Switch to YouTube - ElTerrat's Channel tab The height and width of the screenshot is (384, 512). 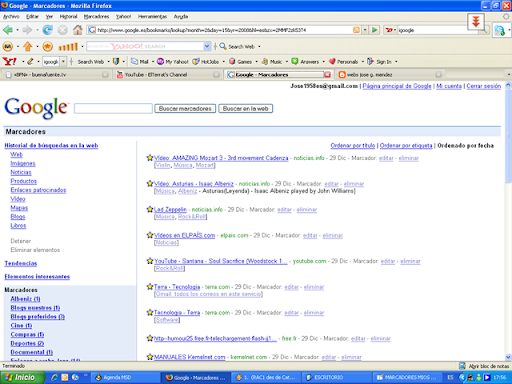[x=168, y=75]
